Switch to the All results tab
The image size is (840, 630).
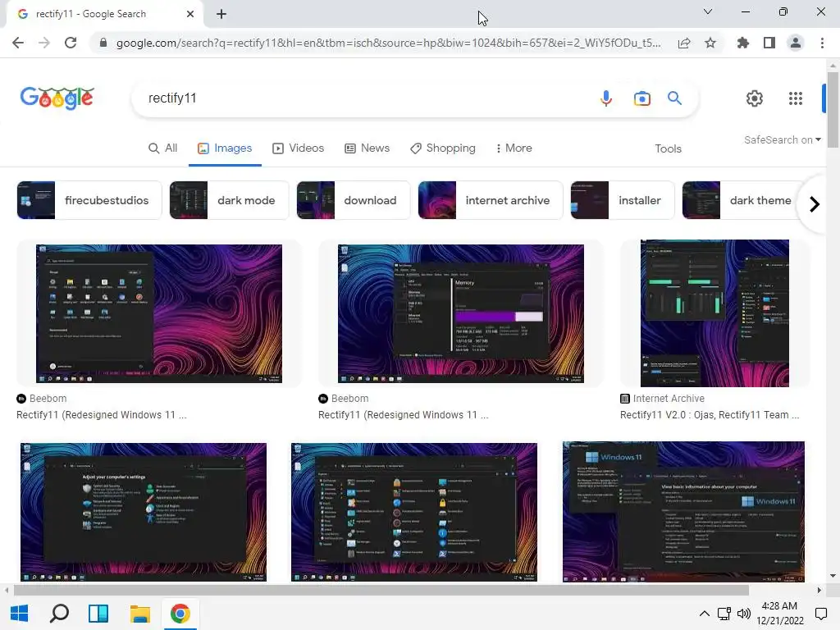tap(163, 148)
